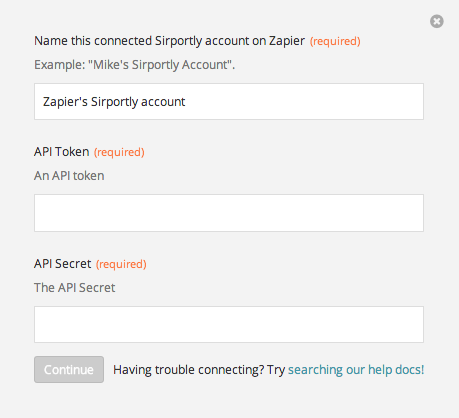Click the word Example in the hint
The height and width of the screenshot is (418, 459).
tap(60, 65)
